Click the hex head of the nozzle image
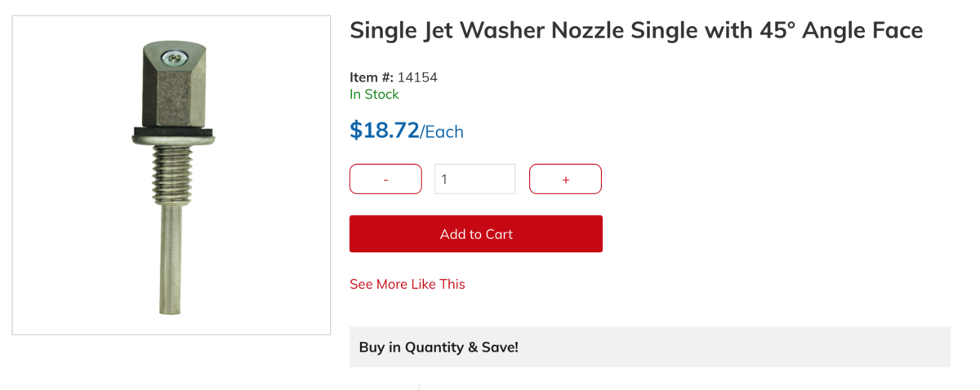980x390 pixels. coord(172,91)
